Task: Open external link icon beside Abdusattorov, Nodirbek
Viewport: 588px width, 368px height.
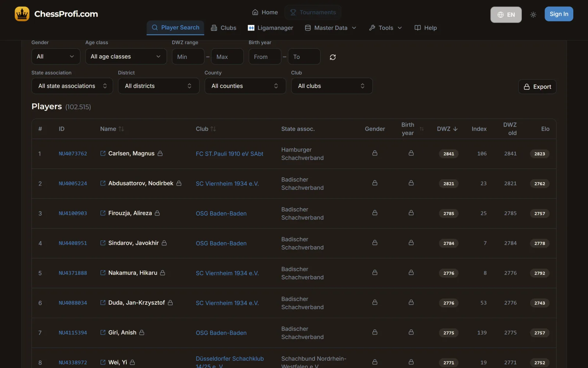Action: click(103, 183)
